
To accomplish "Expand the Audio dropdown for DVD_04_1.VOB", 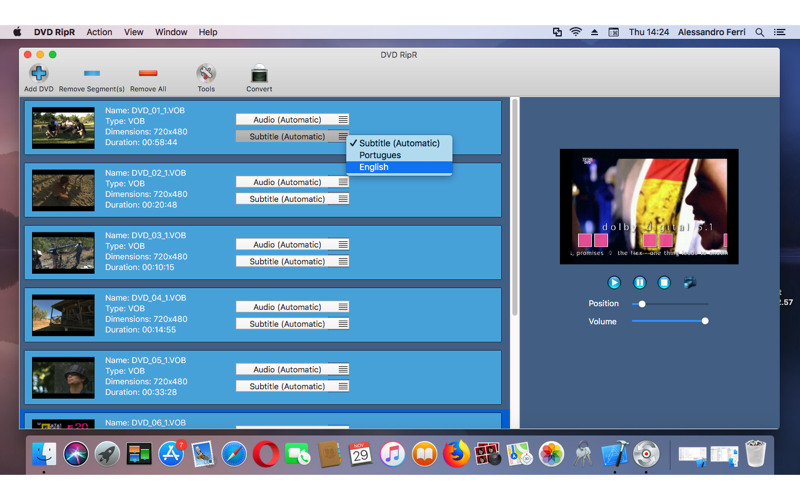I will pos(292,307).
